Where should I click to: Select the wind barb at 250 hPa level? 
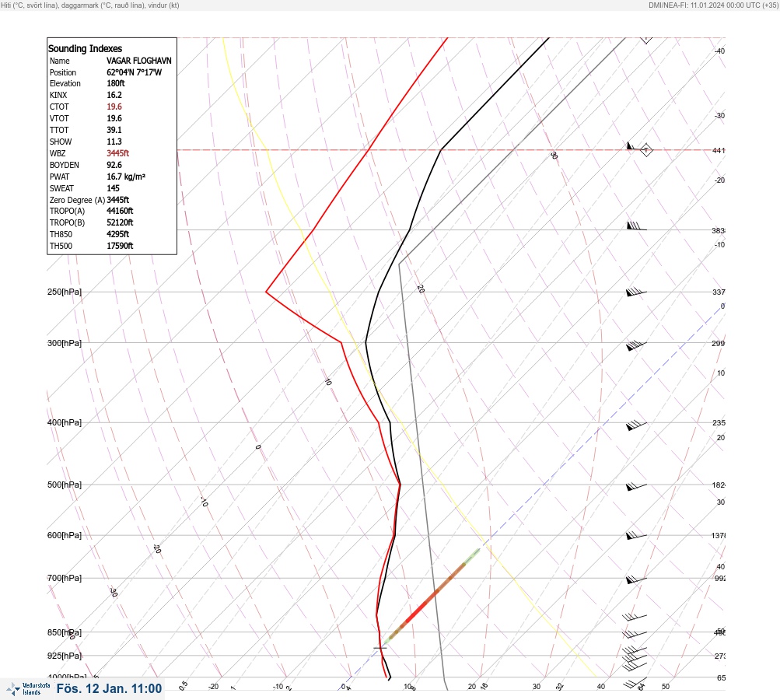[x=636, y=292]
